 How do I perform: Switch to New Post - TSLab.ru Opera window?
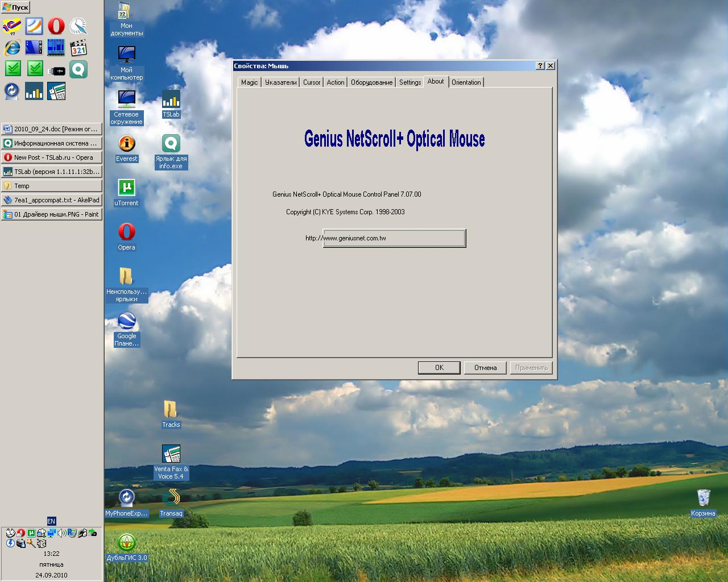click(52, 157)
